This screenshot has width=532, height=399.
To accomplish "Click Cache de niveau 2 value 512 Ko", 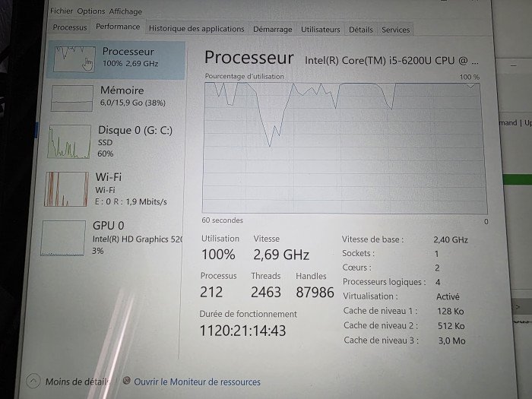I will click(451, 326).
